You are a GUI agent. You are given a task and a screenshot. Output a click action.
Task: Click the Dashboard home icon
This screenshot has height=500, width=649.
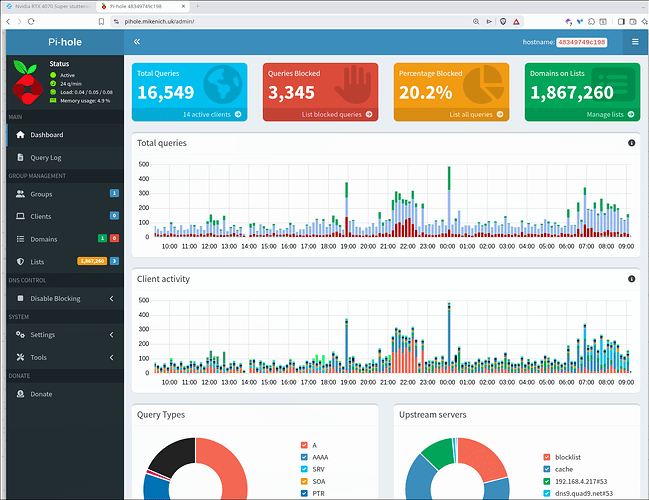click(x=20, y=135)
